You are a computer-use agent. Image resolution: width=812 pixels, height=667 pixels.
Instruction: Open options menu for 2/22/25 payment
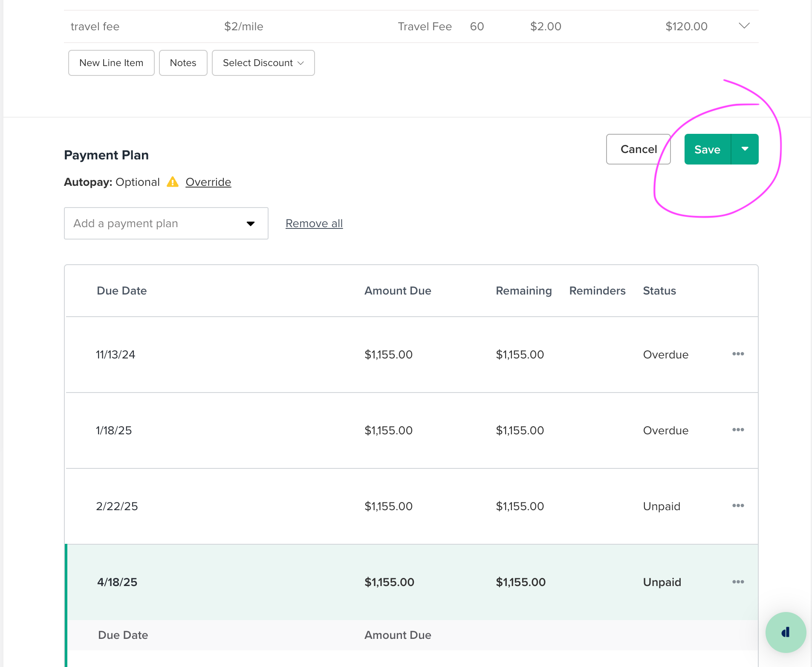click(738, 506)
